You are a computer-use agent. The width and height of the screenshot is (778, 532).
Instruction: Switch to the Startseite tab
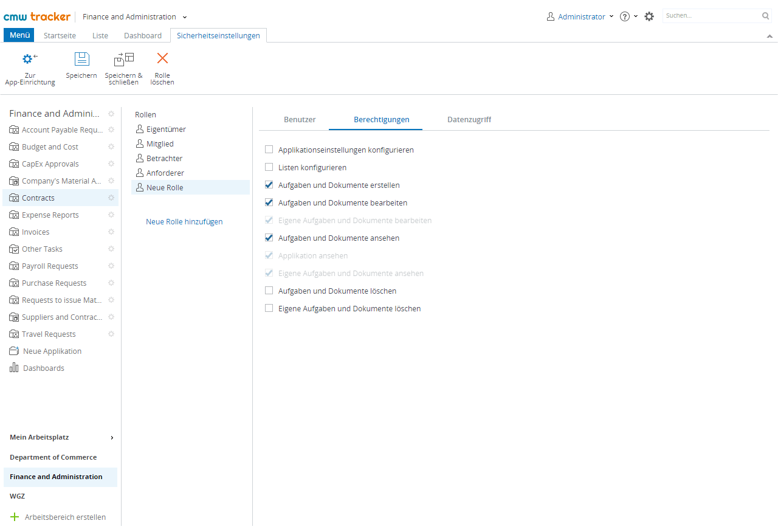(60, 35)
